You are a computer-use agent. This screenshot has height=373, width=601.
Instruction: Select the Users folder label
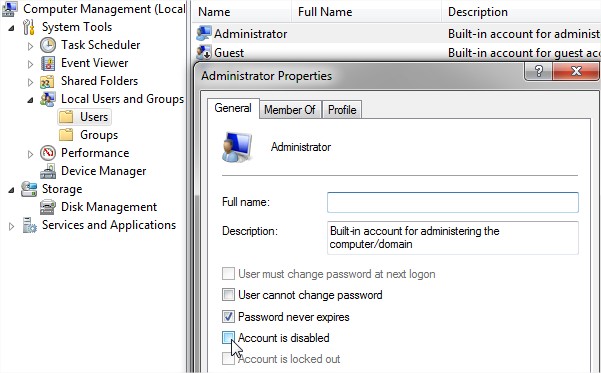(x=94, y=117)
